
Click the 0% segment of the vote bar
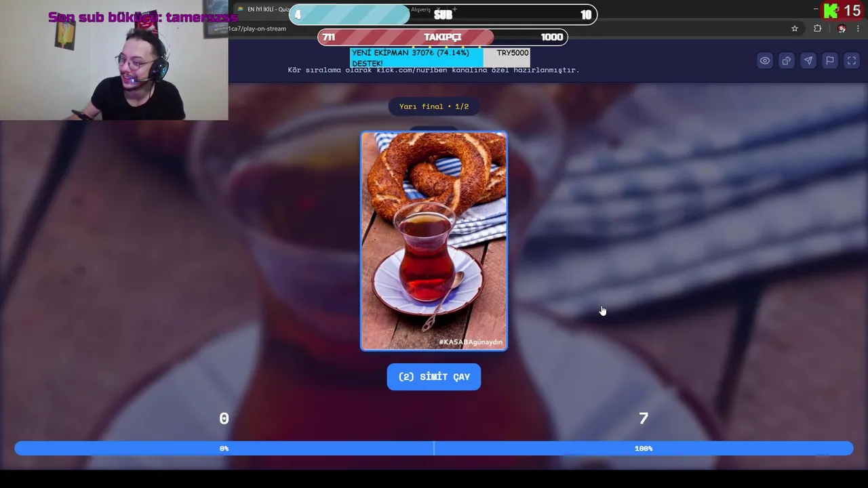pos(224,449)
